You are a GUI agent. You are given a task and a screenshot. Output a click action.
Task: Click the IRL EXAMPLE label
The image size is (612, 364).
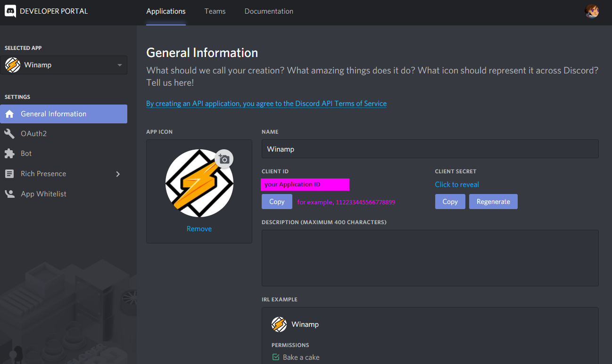(280, 299)
